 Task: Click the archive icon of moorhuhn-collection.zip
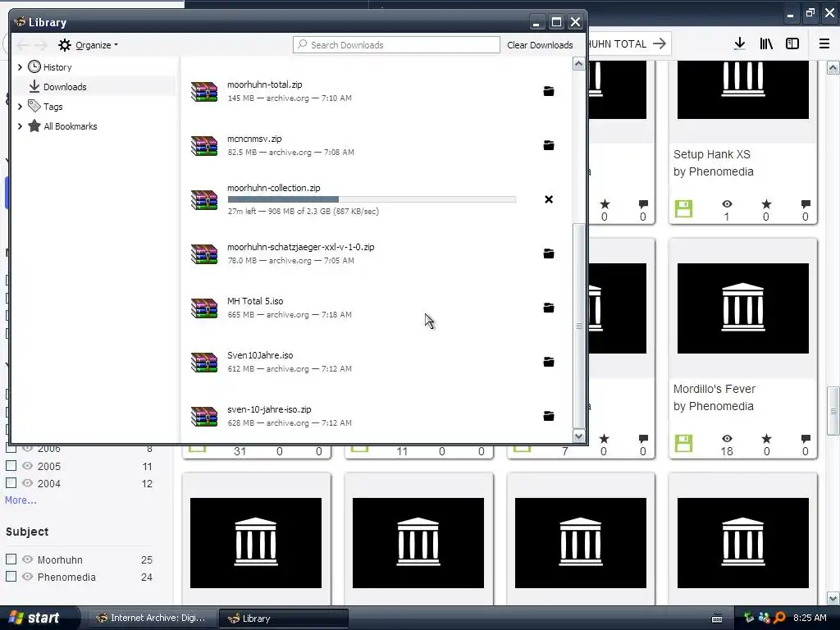pos(204,200)
